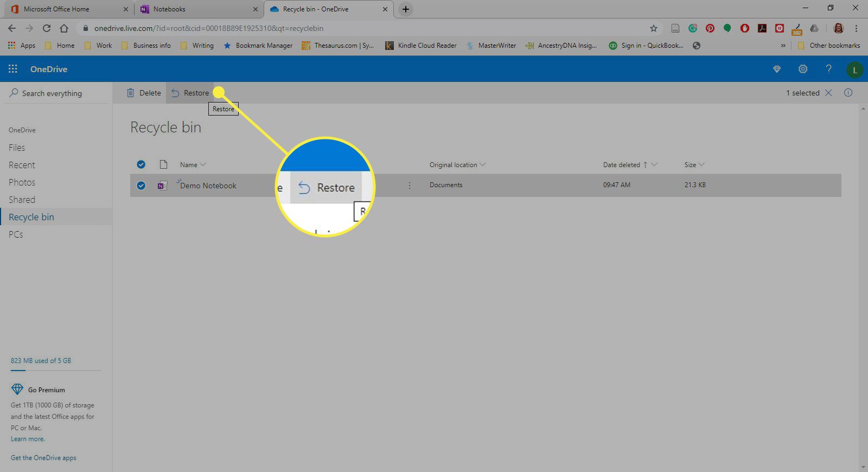The image size is (868, 472).
Task: Click the 09:47 AM deleted time
Action: (617, 185)
